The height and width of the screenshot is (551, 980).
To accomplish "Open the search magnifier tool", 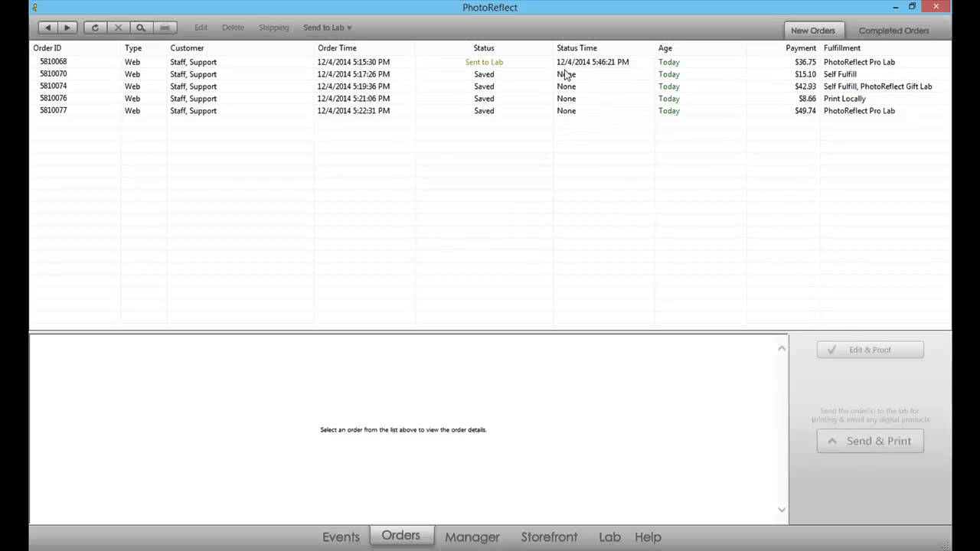I will (x=141, y=28).
